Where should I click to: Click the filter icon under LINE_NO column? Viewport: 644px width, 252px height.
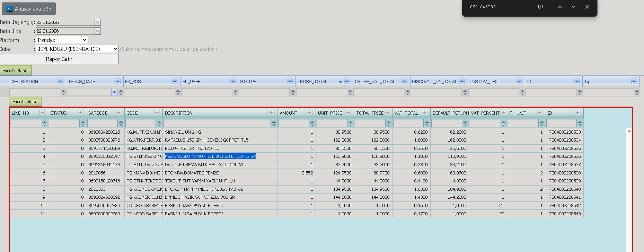[44, 123]
